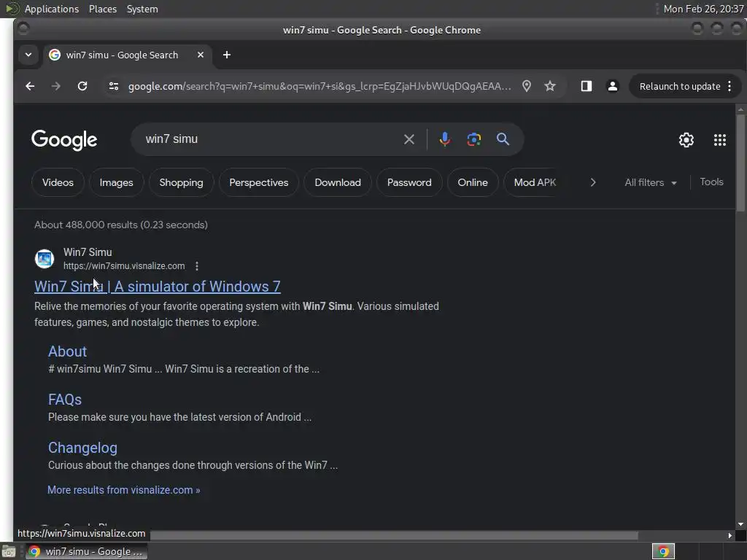747x560 pixels.
Task: Open the Places menu
Action: coord(102,9)
